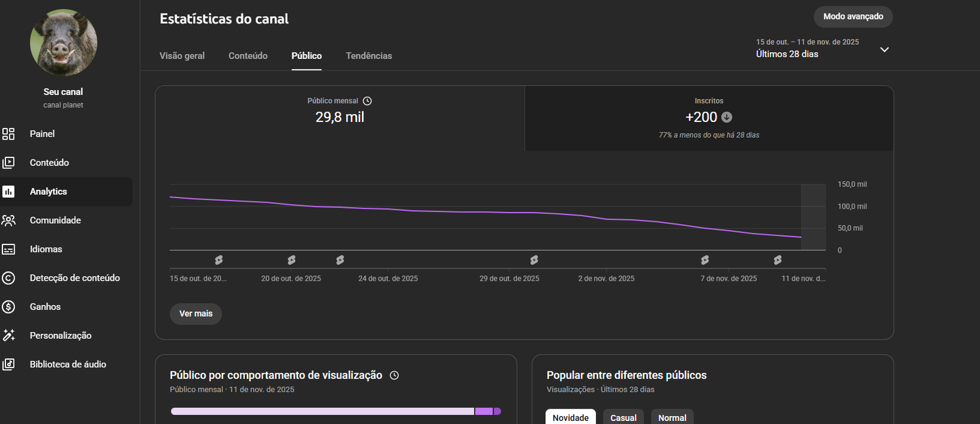The width and height of the screenshot is (980, 424).
Task: Click the Idiomas subtitles icon
Action: (9, 249)
